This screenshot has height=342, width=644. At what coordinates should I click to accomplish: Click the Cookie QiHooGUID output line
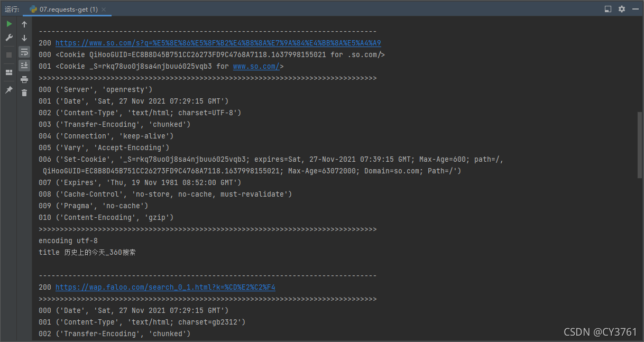coord(211,55)
